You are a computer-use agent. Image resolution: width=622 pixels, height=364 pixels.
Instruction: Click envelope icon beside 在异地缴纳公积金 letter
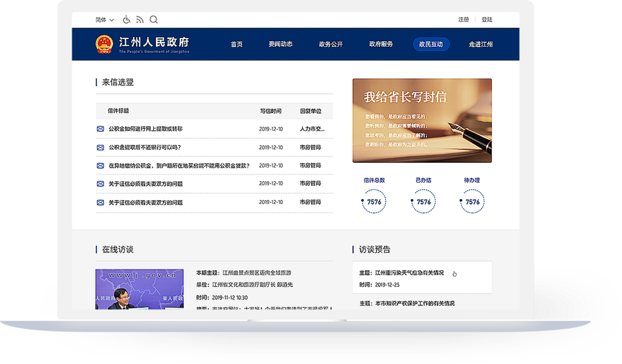click(100, 166)
